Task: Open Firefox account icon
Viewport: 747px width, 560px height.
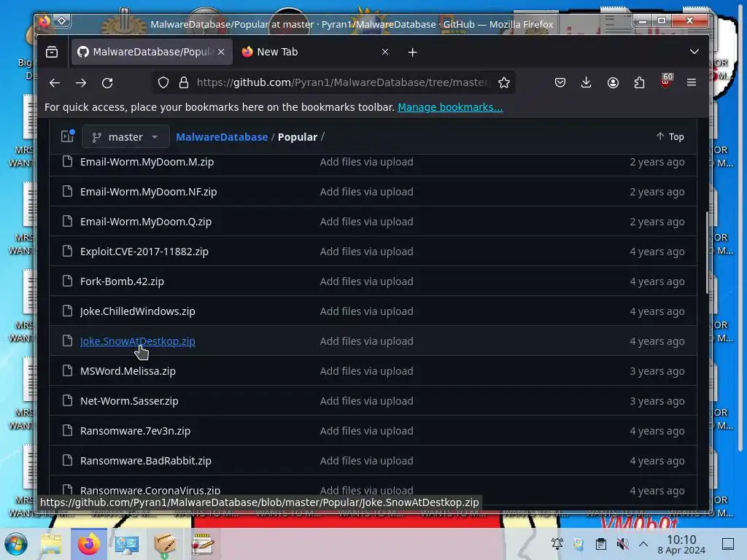Action: (x=613, y=83)
